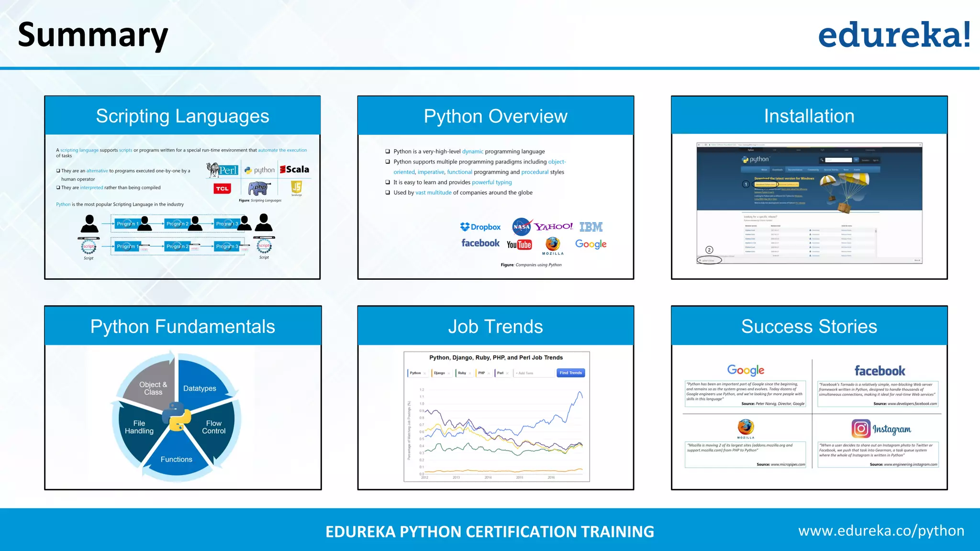The width and height of the screenshot is (980, 551).
Task: Click the Scripting Languages panel header
Action: [x=182, y=116]
